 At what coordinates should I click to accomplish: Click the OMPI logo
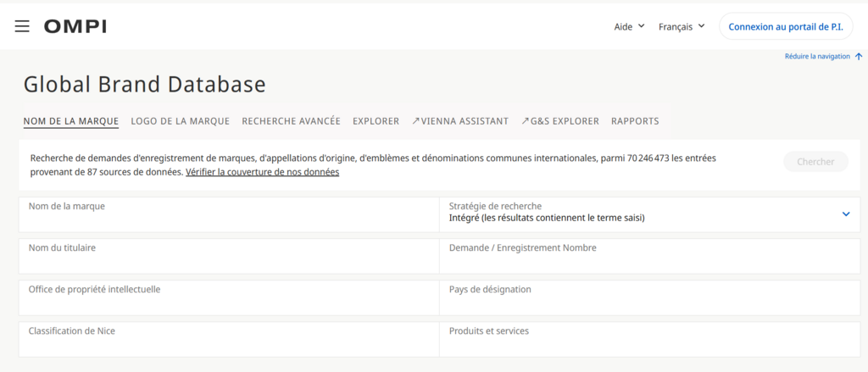tap(75, 26)
